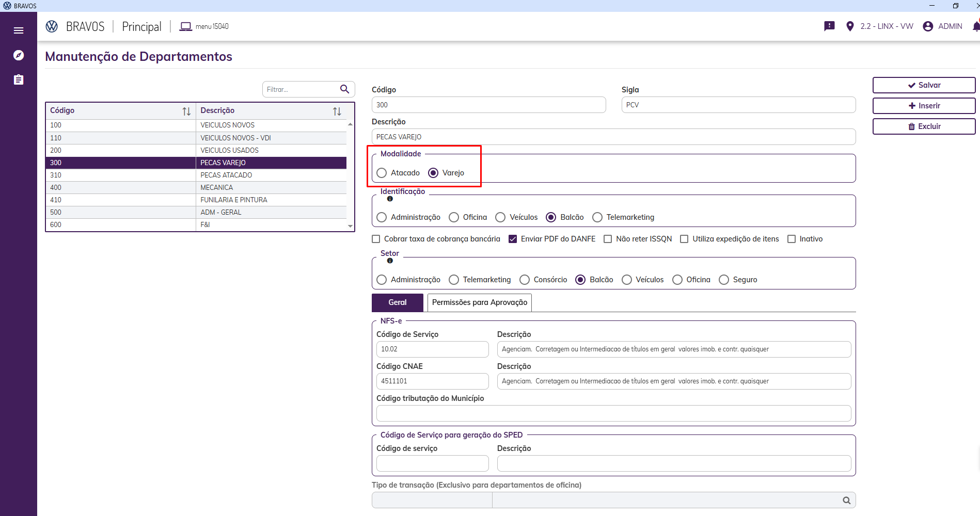The height and width of the screenshot is (516, 980).
Task: Sort the table by Código column
Action: click(x=186, y=111)
